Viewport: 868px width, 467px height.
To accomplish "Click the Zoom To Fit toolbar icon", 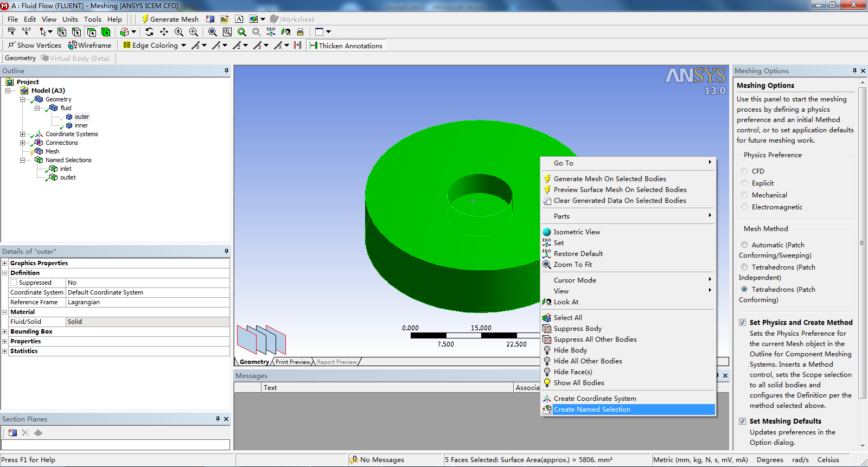I will coord(213,32).
